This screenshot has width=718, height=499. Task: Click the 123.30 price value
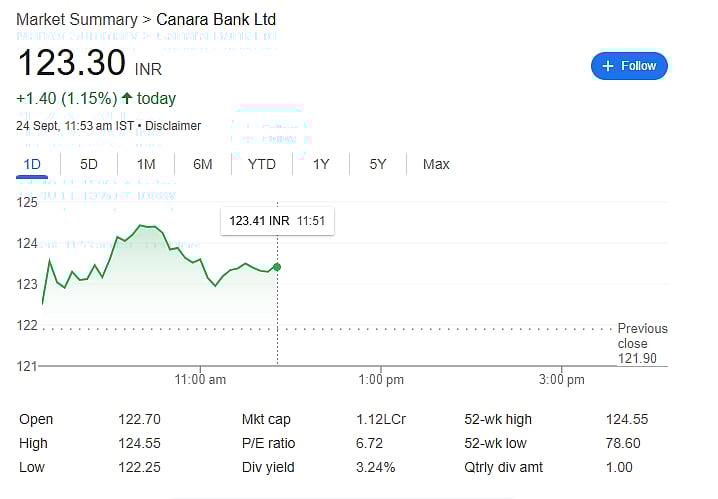[x=71, y=63]
